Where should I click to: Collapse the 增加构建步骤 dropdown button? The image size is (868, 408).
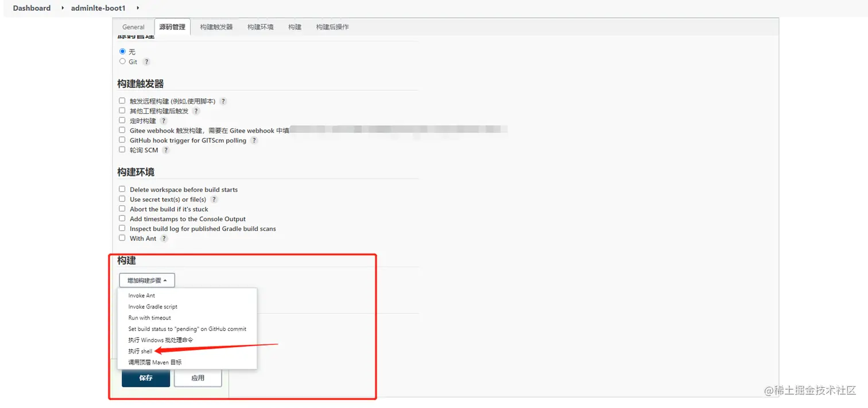click(147, 280)
